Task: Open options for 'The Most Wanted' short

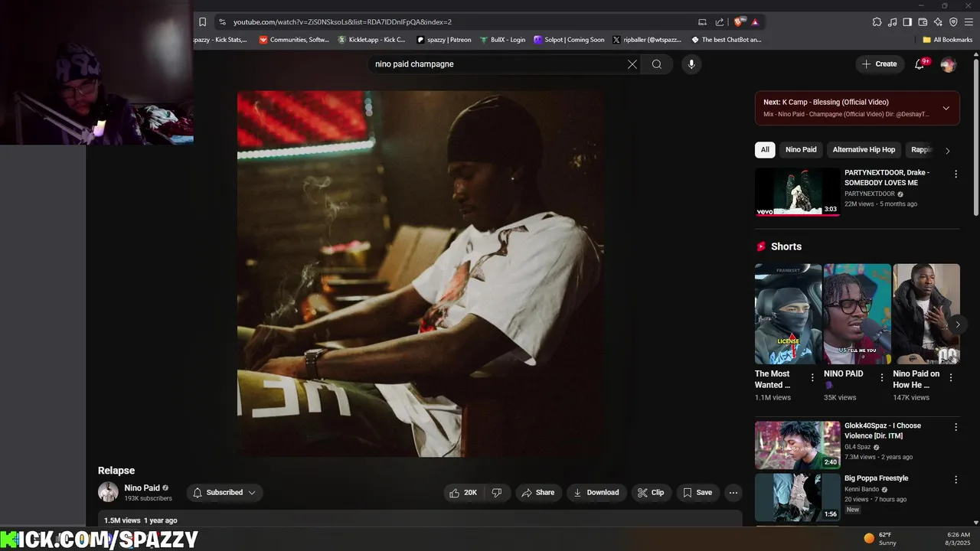Action: tap(812, 377)
